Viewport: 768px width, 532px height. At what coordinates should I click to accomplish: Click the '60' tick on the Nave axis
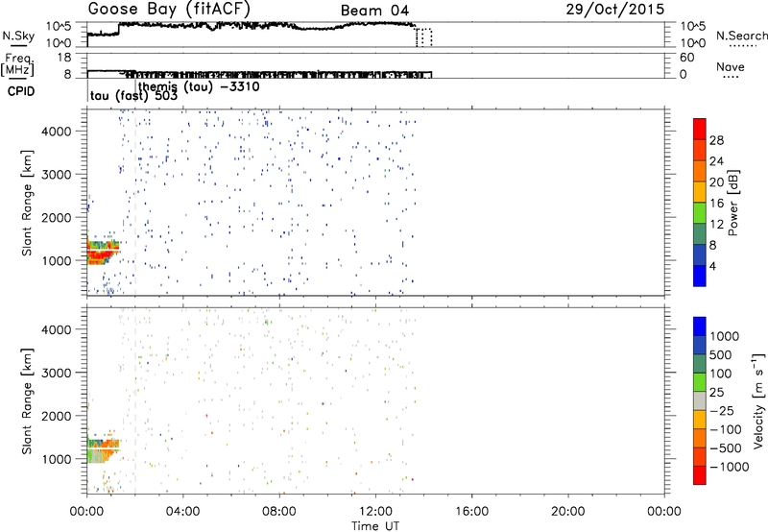tap(686, 58)
